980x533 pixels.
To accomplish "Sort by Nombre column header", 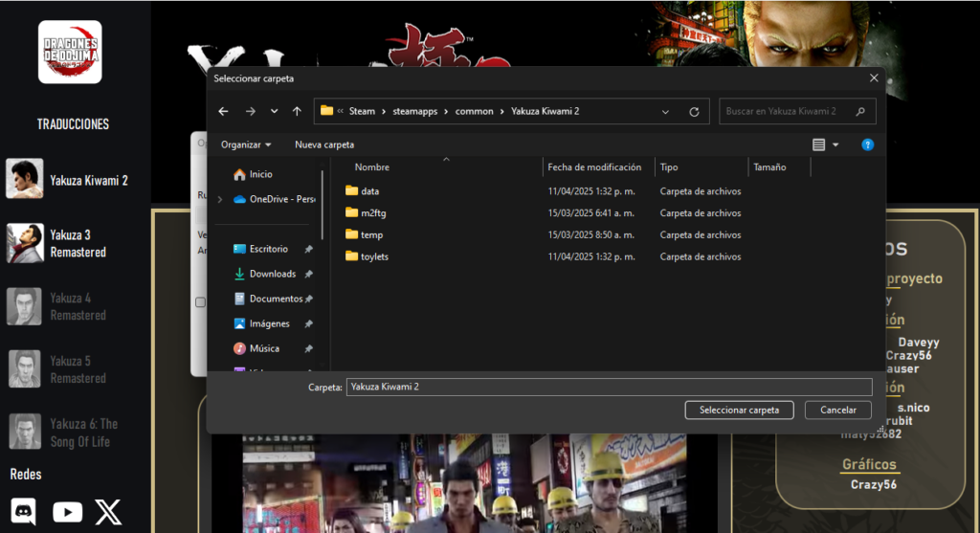I will tap(372, 167).
